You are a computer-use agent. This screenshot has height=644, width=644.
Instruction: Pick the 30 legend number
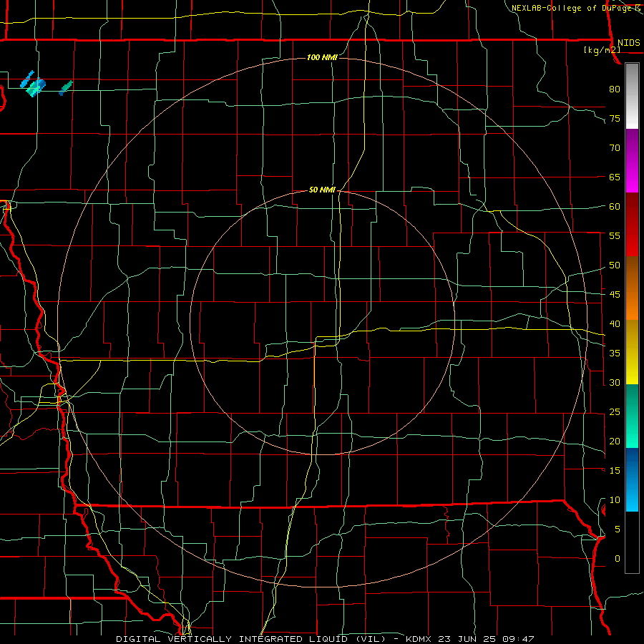pyautogui.click(x=615, y=382)
